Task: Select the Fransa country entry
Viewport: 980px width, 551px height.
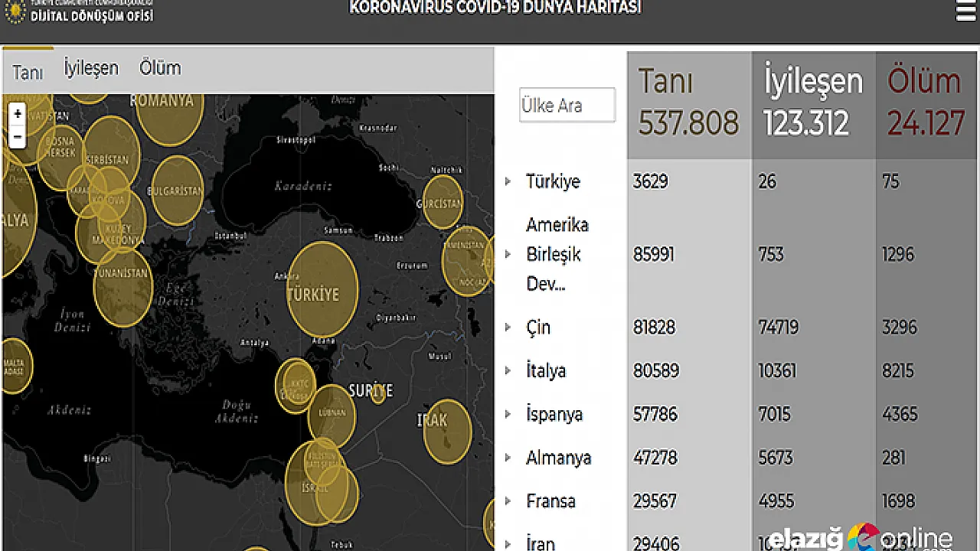Action: click(x=550, y=501)
